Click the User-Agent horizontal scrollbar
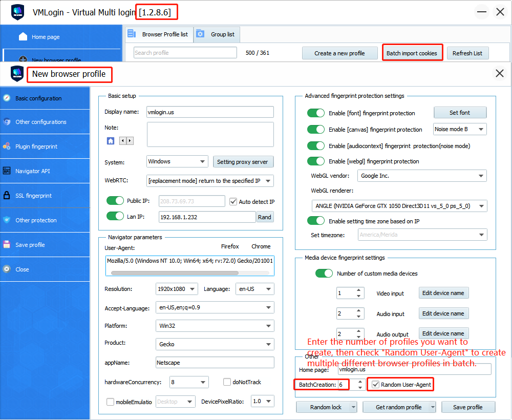Image resolution: width=512 pixels, height=420 pixels. (169, 273)
